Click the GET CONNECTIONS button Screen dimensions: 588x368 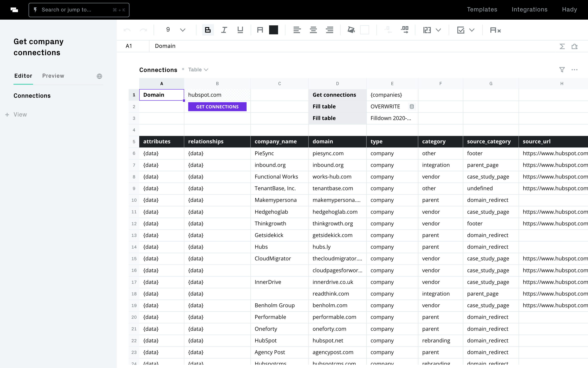(217, 107)
